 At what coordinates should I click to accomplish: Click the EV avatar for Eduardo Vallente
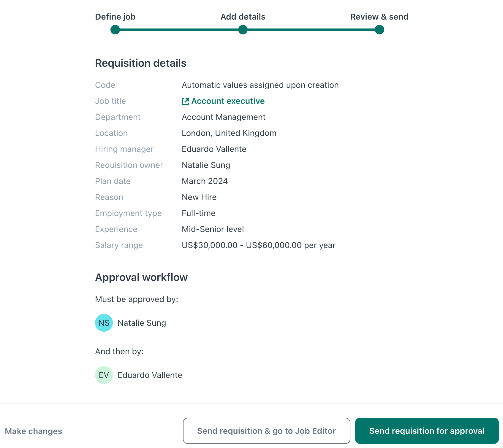tap(104, 375)
